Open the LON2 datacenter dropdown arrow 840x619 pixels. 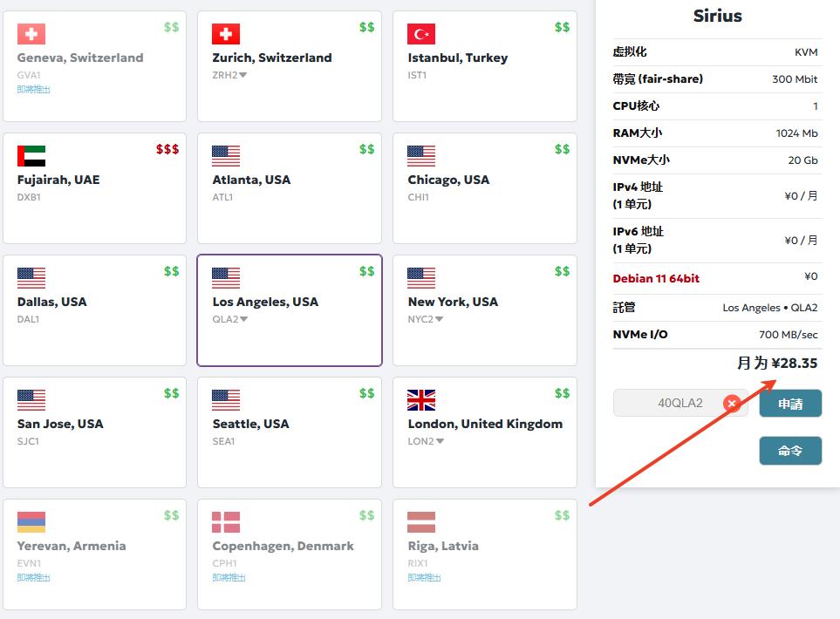(440, 441)
